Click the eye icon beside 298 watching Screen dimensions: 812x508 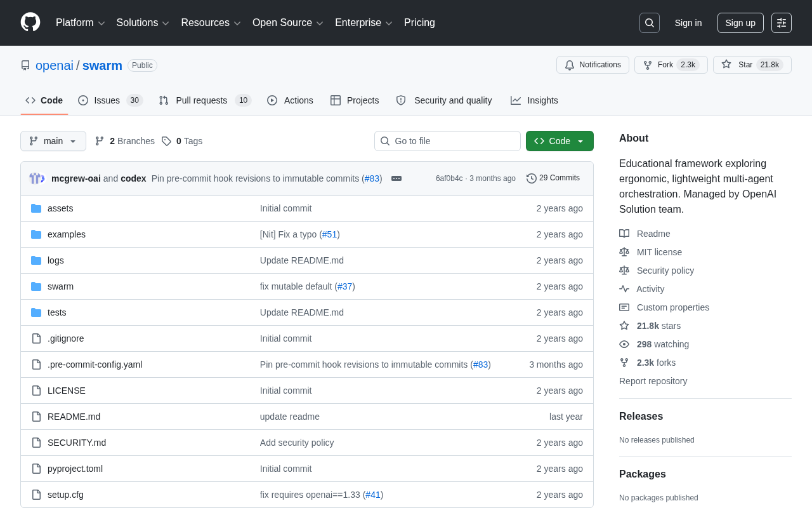624,344
